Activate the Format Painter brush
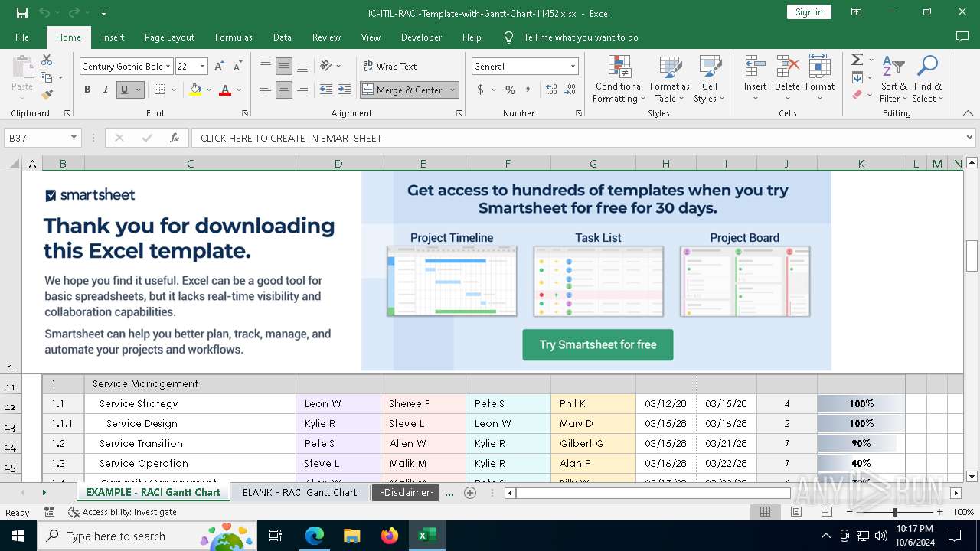Screen dimensions: 980x551 (47, 95)
